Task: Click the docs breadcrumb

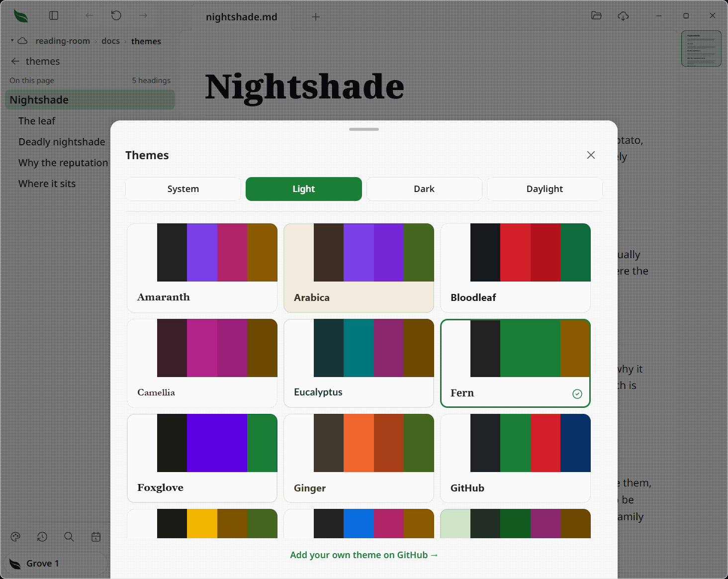Action: [x=110, y=41]
